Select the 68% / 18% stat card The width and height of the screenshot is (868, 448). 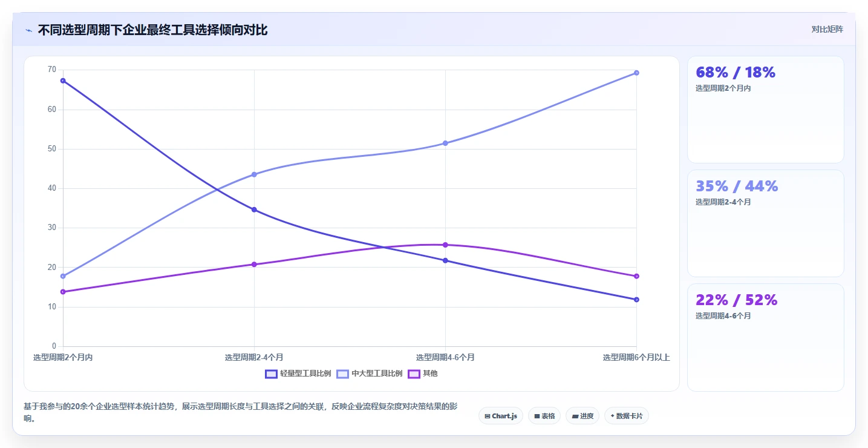click(x=765, y=110)
